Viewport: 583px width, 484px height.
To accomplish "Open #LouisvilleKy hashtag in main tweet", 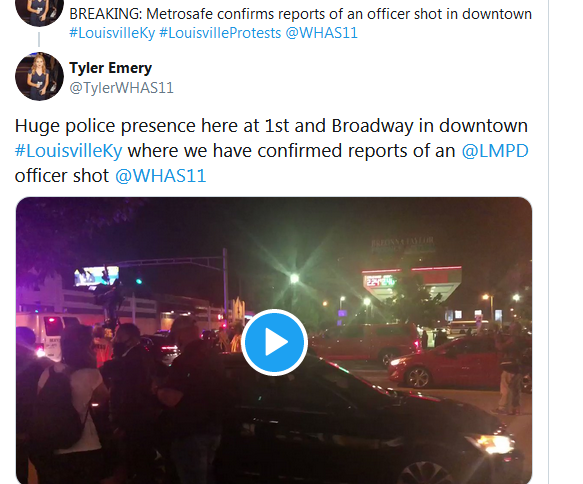I will pyautogui.click(x=68, y=151).
